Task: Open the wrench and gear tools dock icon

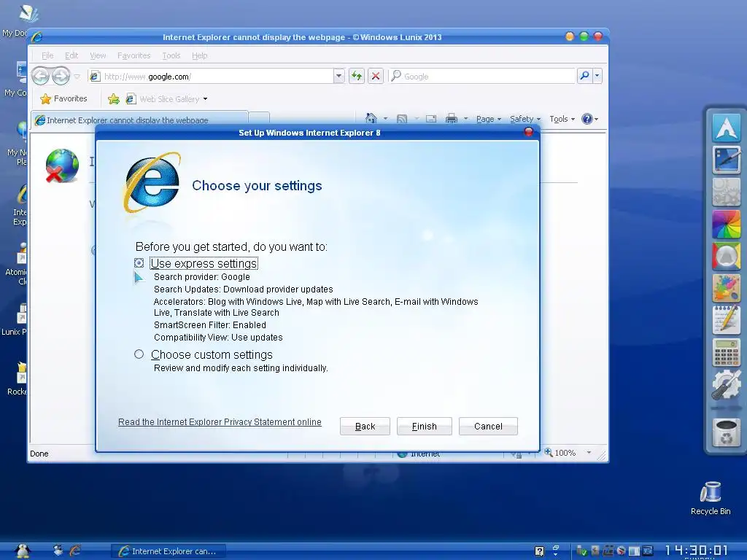Action: point(727,385)
